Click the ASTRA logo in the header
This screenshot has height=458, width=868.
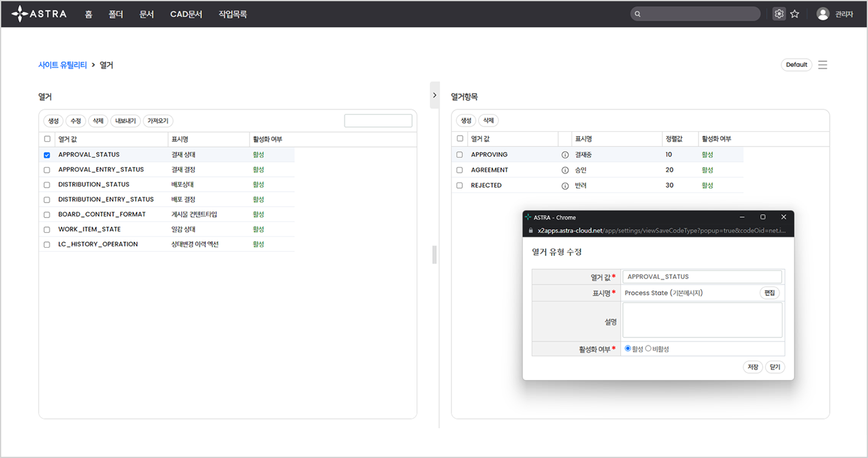click(39, 13)
